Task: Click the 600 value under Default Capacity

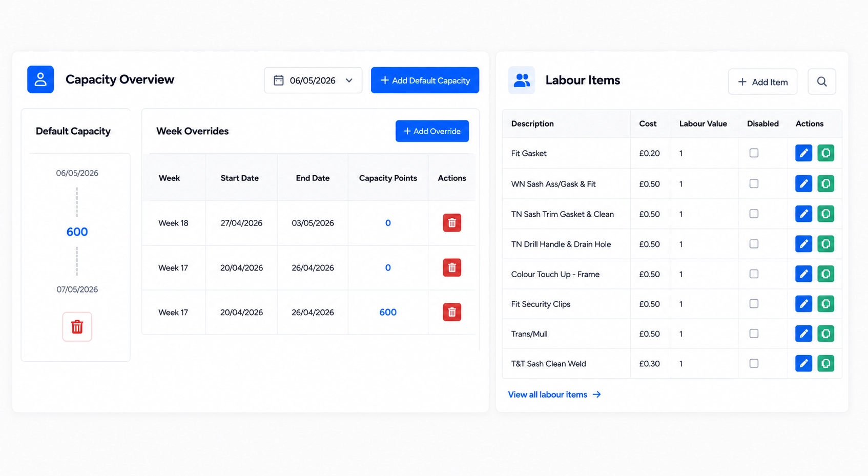Action: point(77,232)
